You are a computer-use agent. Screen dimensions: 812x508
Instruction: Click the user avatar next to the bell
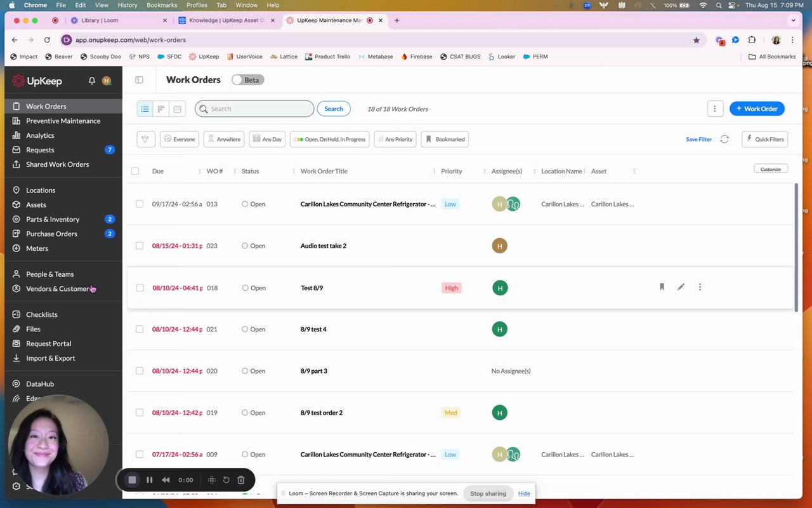(x=107, y=81)
